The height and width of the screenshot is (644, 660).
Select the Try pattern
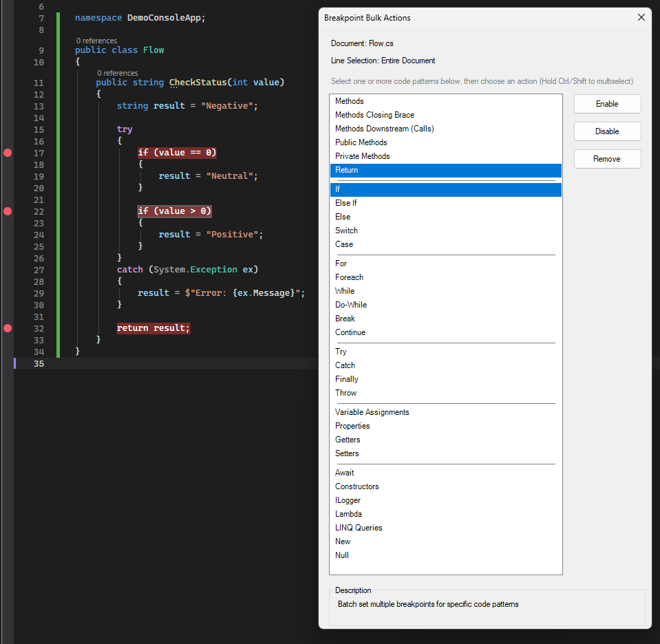point(446,352)
